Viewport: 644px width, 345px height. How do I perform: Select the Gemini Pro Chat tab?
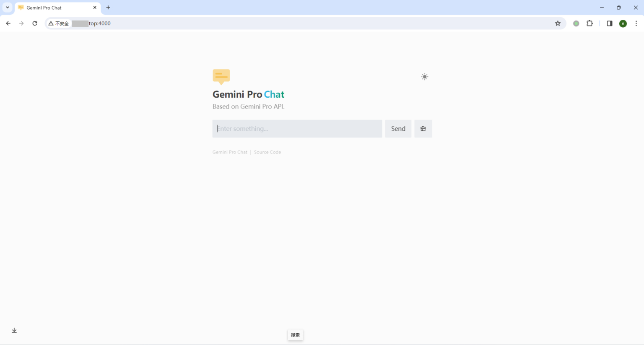point(55,8)
